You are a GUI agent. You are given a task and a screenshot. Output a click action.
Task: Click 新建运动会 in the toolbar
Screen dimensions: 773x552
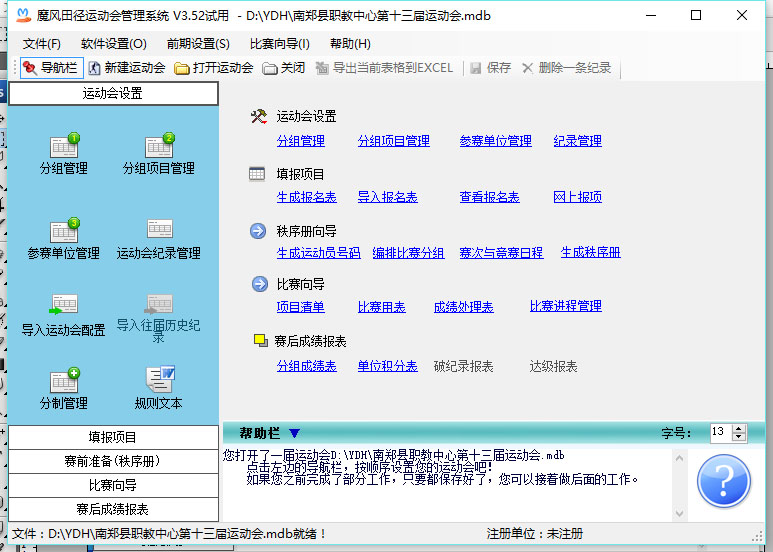[x=127, y=68]
